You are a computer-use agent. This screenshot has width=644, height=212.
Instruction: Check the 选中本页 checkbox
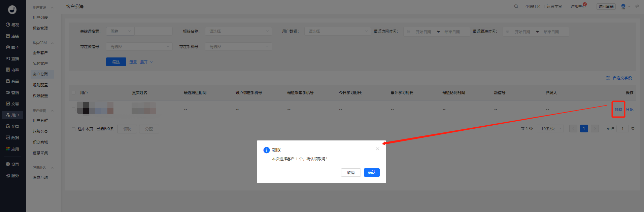pyautogui.click(x=73, y=129)
